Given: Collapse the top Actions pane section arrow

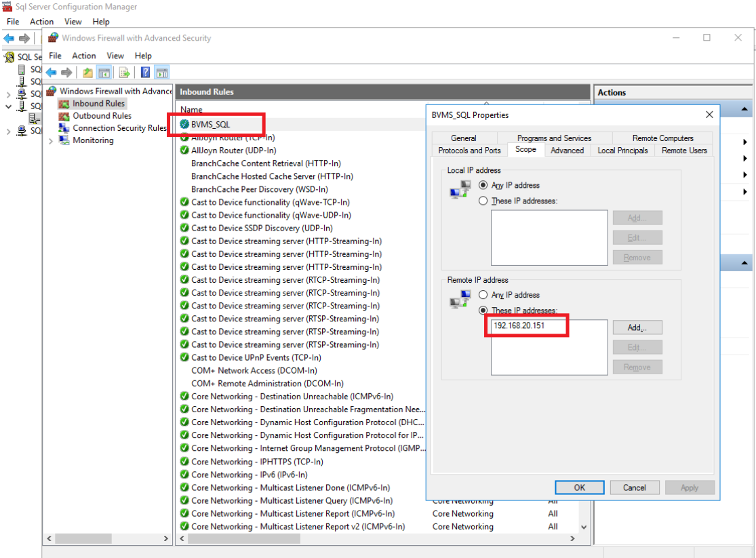Looking at the screenshot, I should [744, 109].
